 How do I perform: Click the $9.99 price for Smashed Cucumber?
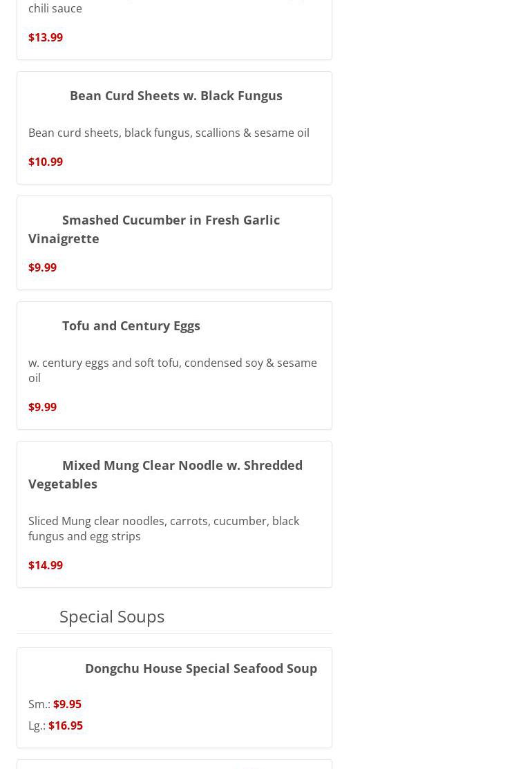click(x=43, y=267)
